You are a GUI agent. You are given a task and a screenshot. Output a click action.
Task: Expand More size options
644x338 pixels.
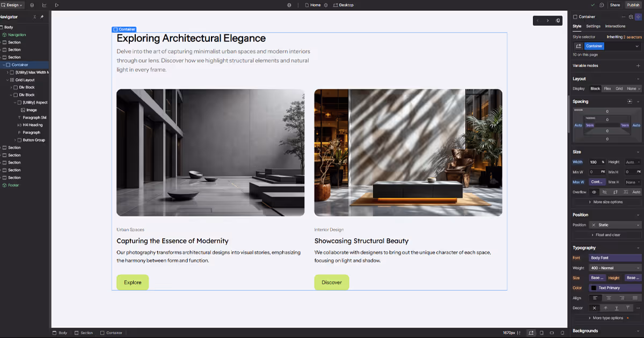click(x=608, y=202)
